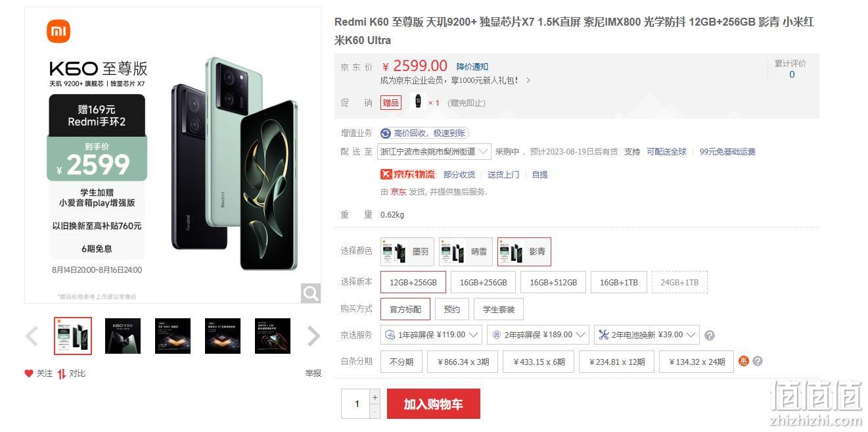
Task: Click the heart 关注 favorite icon
Action: click(x=29, y=373)
